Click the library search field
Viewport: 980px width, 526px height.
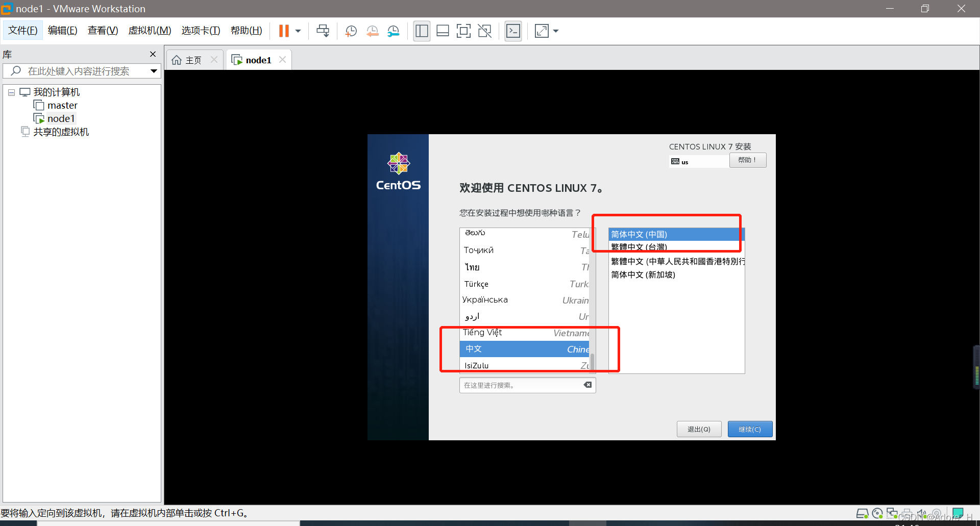[82, 71]
